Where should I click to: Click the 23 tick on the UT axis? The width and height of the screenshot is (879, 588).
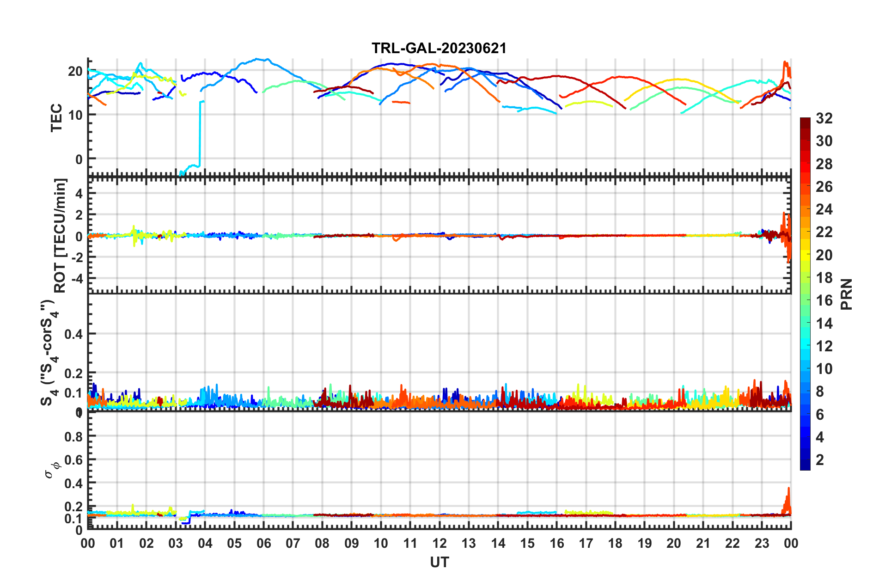point(762,543)
